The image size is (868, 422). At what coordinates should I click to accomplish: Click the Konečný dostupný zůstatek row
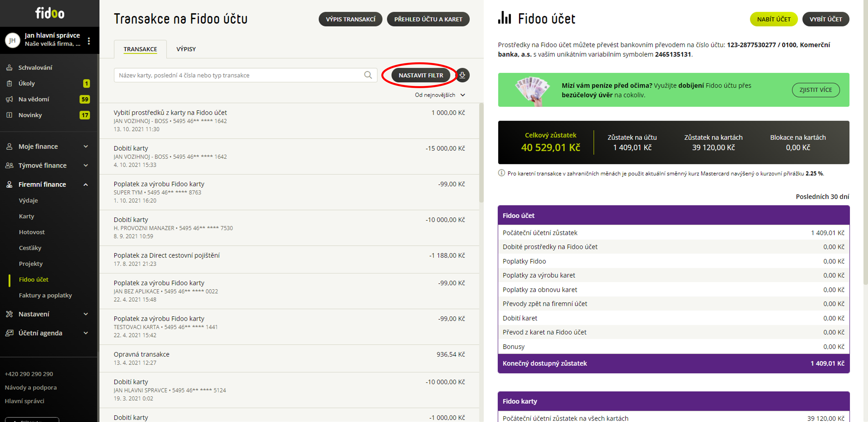[x=673, y=363]
